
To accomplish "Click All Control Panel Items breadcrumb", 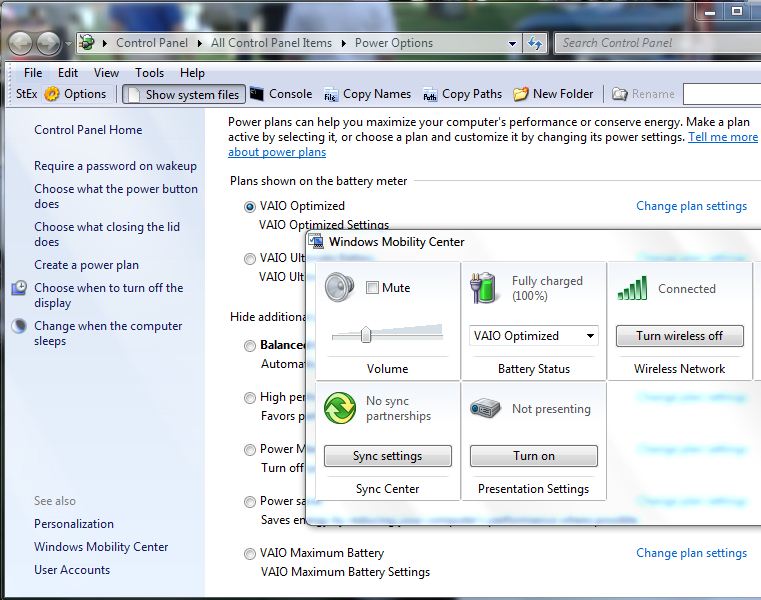I will point(271,43).
